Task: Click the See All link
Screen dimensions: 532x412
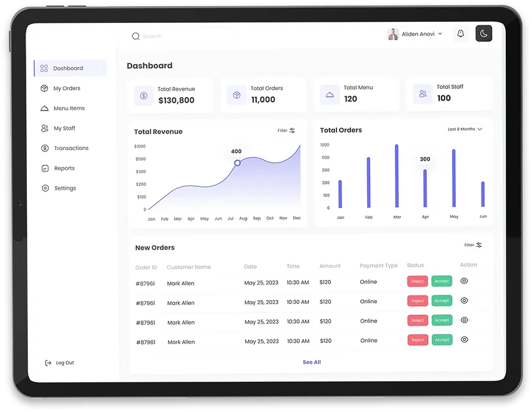Action: [311, 362]
